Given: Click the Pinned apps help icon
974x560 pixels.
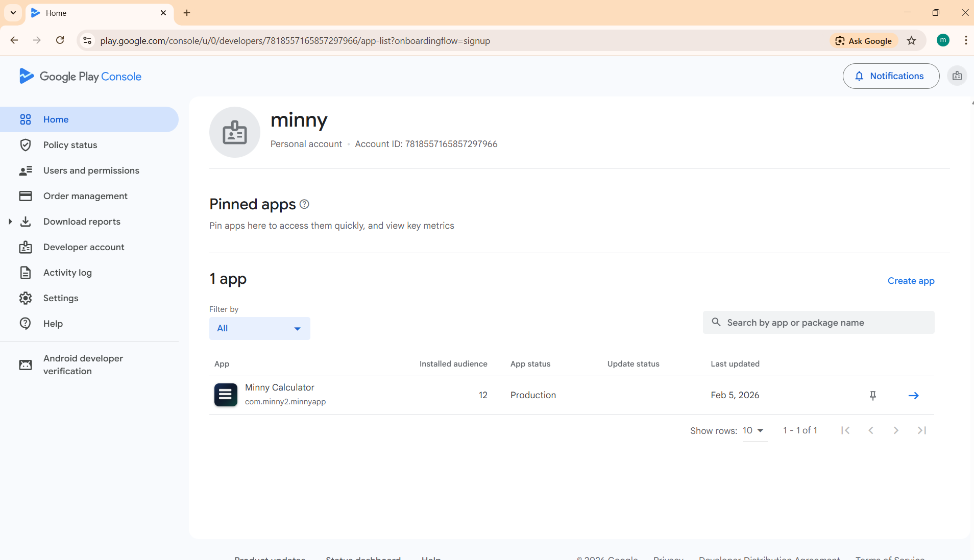Looking at the screenshot, I should coord(304,204).
